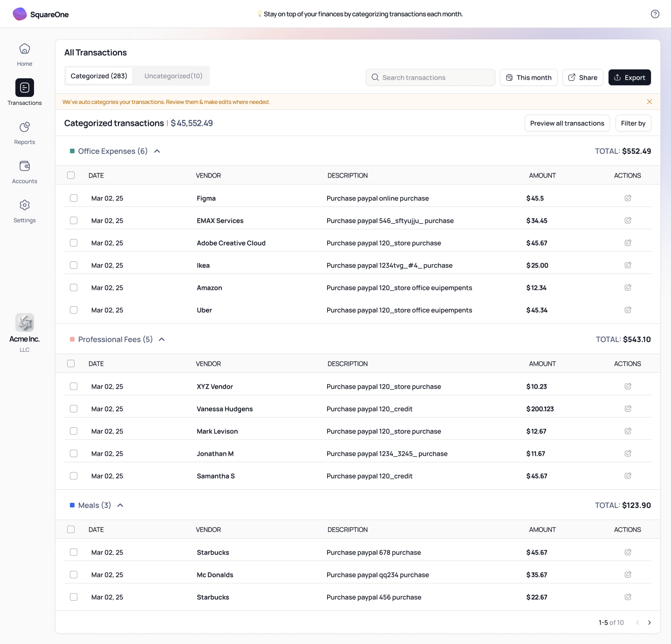Check the Vanessa Hudgens row checkbox

(x=74, y=409)
